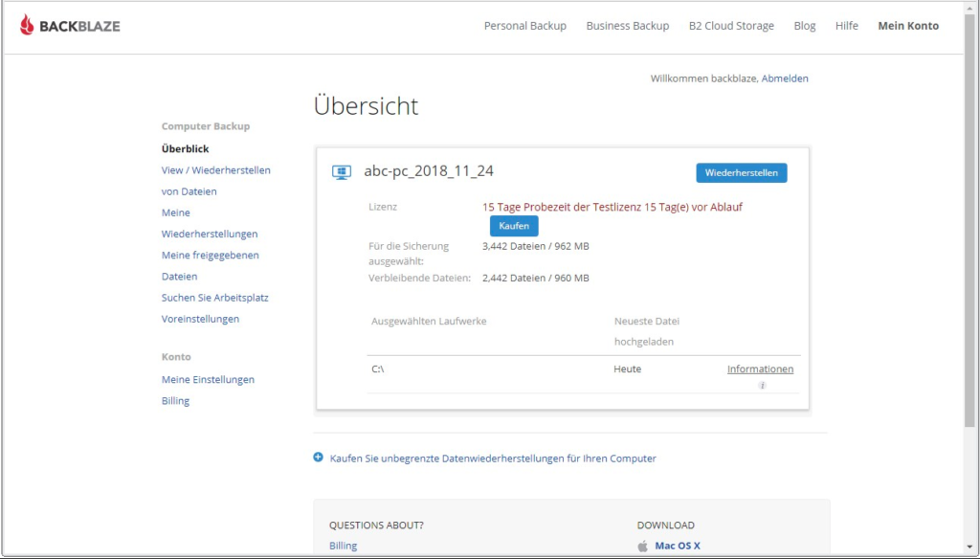Click the trial license expiry notice text
980x559 pixels.
[x=612, y=207]
